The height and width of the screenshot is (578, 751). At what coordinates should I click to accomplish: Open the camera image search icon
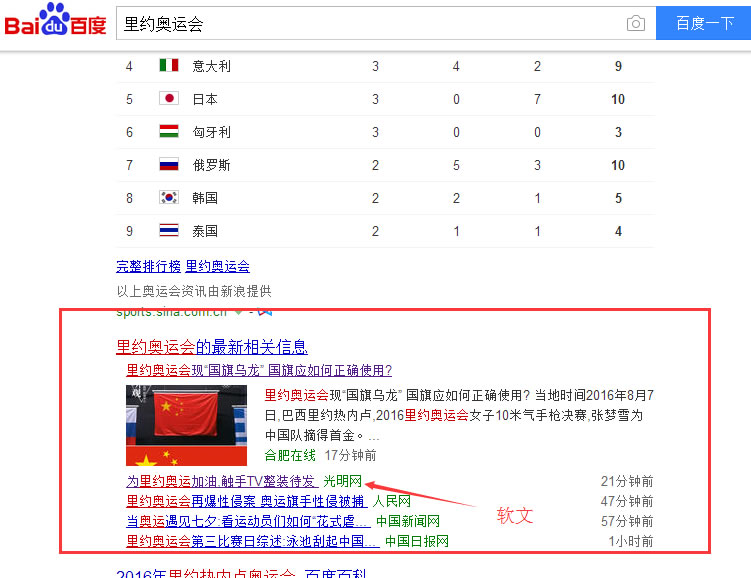coord(636,23)
